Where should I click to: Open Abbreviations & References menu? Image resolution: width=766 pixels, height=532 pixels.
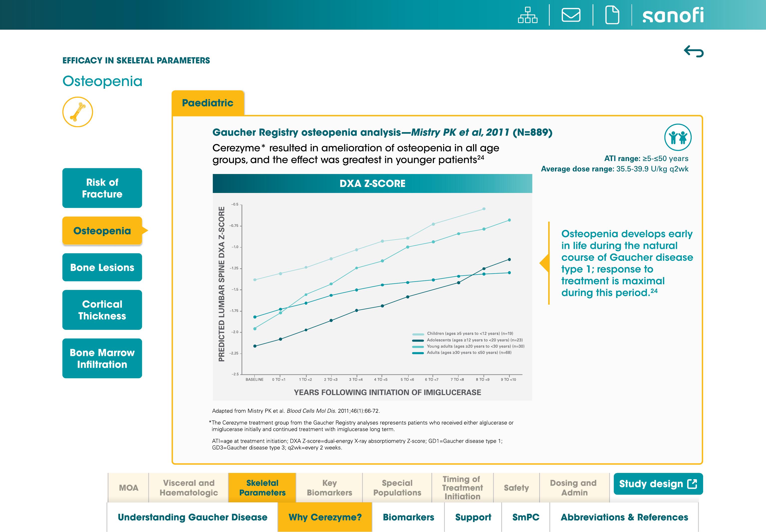(x=624, y=517)
